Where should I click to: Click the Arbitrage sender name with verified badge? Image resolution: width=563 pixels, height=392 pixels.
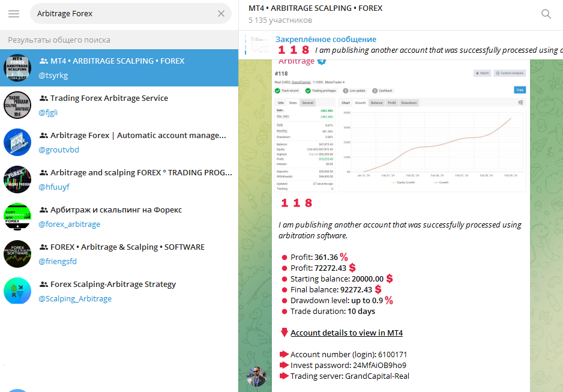pyautogui.click(x=303, y=61)
